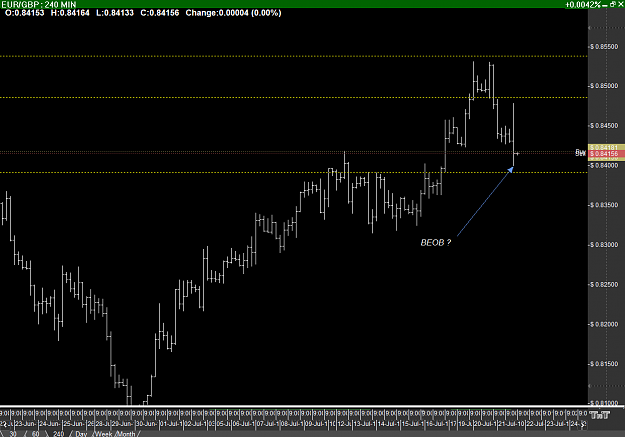Click the 30-Jun date on time axis

pyautogui.click(x=146, y=424)
